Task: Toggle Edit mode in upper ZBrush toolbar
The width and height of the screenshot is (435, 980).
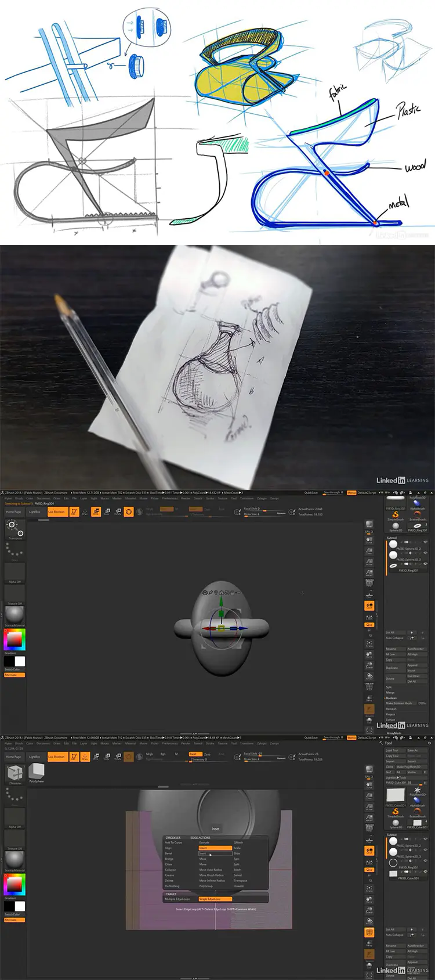Action: 74,511
